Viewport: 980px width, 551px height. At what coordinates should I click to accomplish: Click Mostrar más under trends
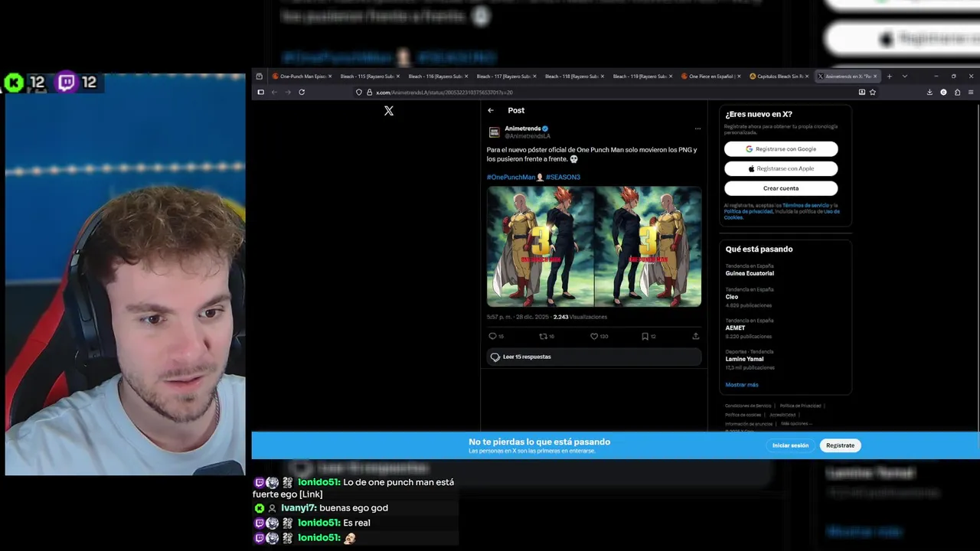pos(742,385)
